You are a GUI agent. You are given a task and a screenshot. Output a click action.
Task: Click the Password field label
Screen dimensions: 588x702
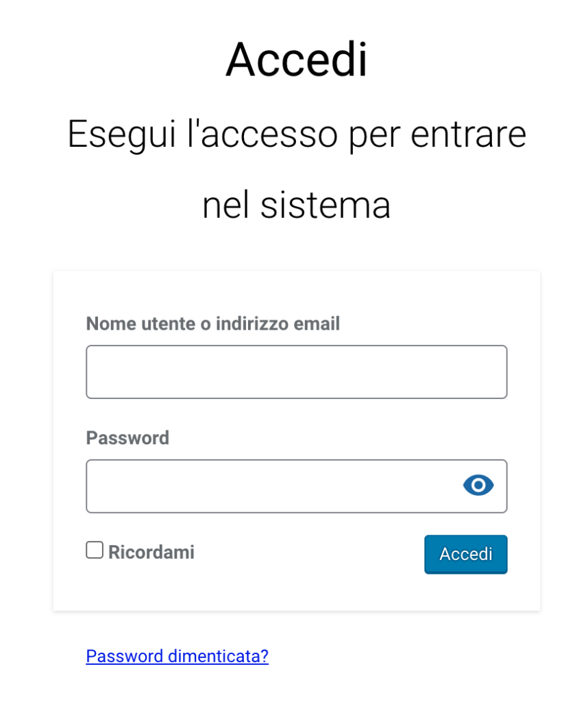(127, 437)
